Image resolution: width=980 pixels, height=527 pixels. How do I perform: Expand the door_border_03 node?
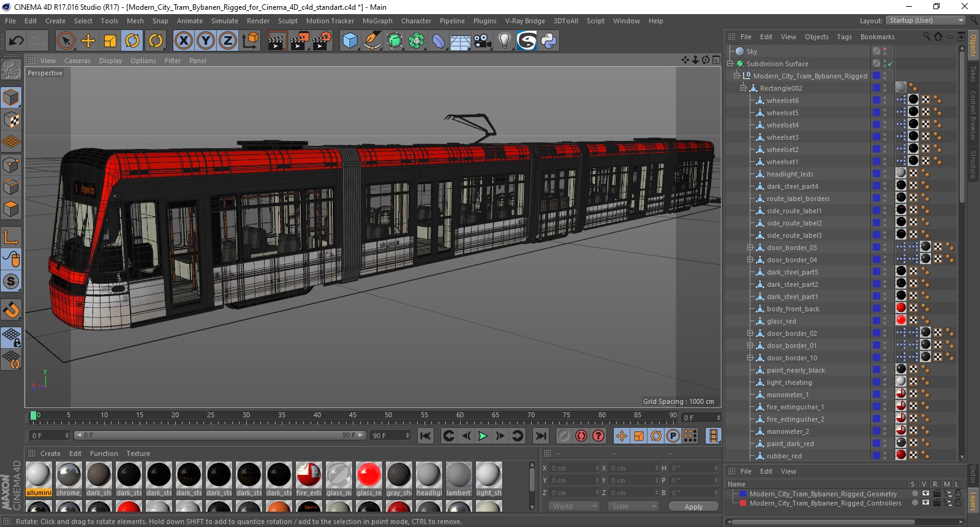[750, 248]
